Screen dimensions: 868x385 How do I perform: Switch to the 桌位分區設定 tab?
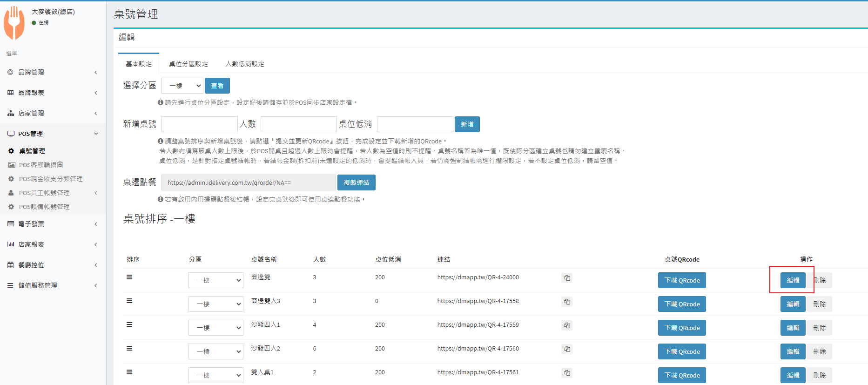[x=188, y=64]
